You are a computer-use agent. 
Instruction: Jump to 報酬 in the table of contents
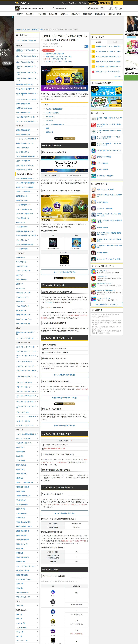[x=47, y=128]
